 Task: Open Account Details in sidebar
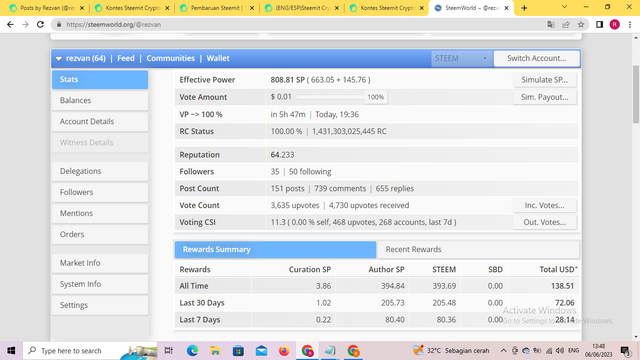[100, 122]
